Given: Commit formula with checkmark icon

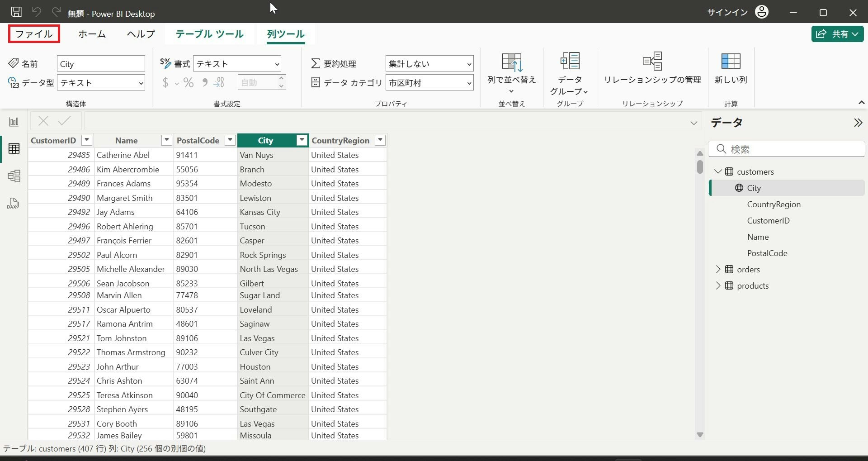Looking at the screenshot, I should pyautogui.click(x=65, y=121).
